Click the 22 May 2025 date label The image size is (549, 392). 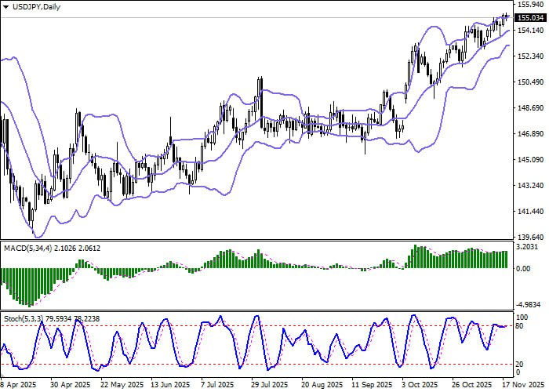coord(118,385)
